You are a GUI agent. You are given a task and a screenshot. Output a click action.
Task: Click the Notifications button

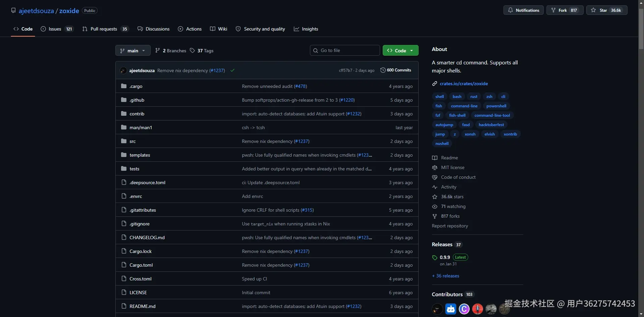(524, 10)
